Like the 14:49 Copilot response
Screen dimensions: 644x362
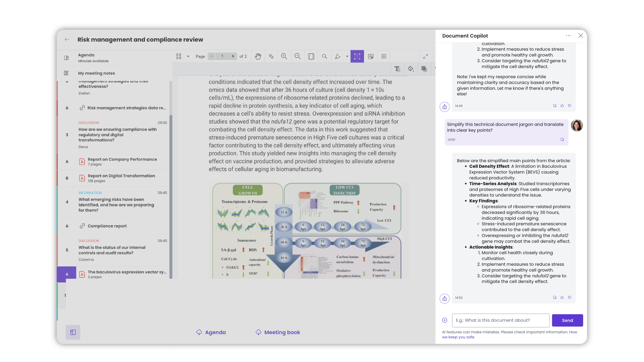(562, 106)
